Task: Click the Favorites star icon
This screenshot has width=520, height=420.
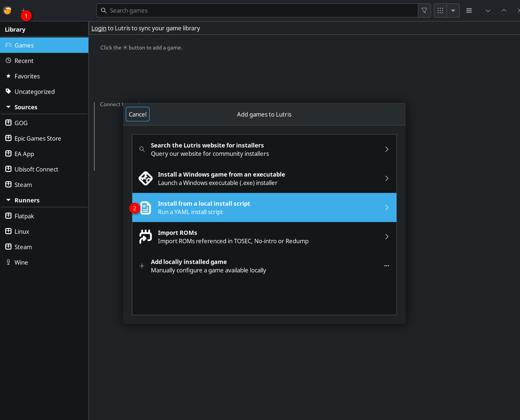Action: tap(8, 76)
